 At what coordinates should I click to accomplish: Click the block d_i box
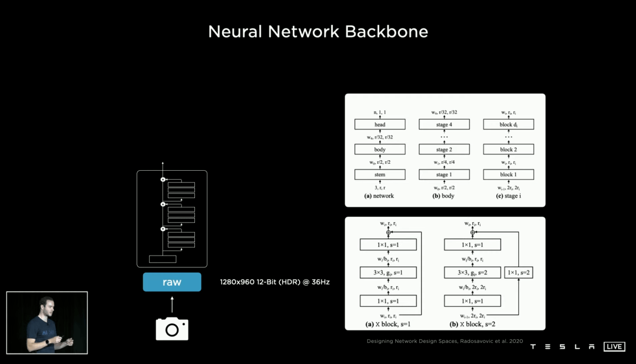point(508,125)
